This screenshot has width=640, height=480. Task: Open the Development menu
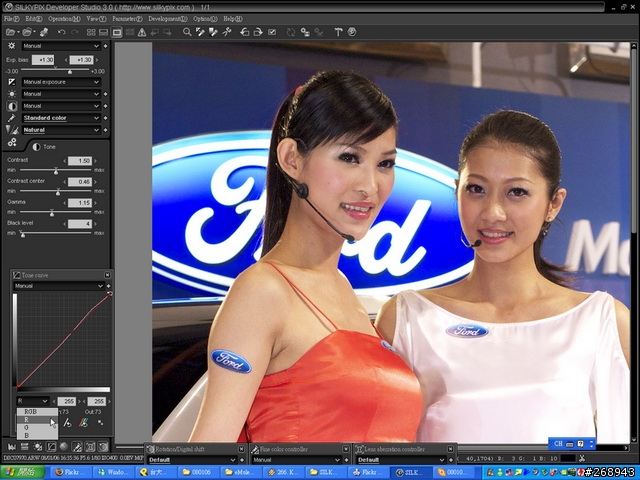168,19
